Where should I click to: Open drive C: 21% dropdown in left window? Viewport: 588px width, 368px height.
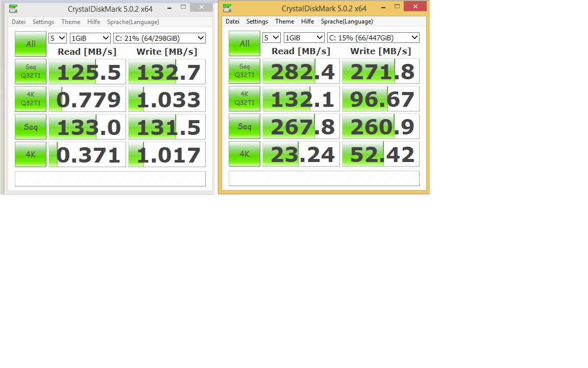(x=159, y=38)
